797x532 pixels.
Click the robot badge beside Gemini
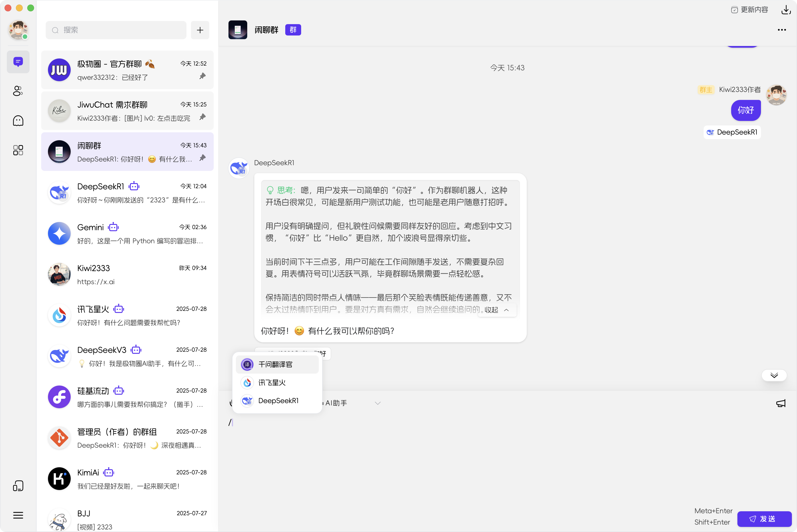[113, 227]
